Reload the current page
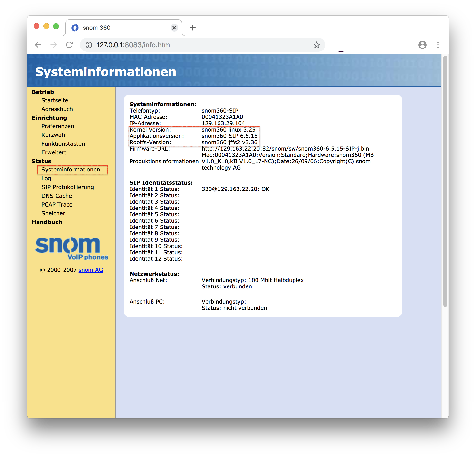 pos(69,45)
